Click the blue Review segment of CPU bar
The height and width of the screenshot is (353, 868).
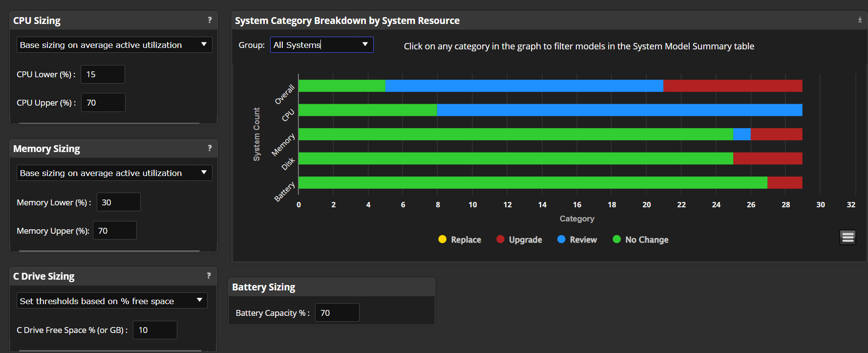[619, 110]
